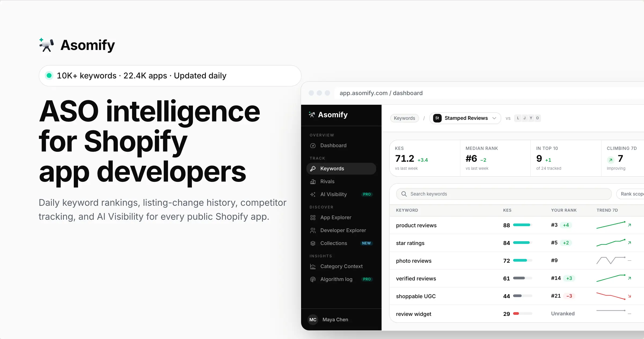
Task: Click the Category Context chart icon
Action: tap(313, 266)
